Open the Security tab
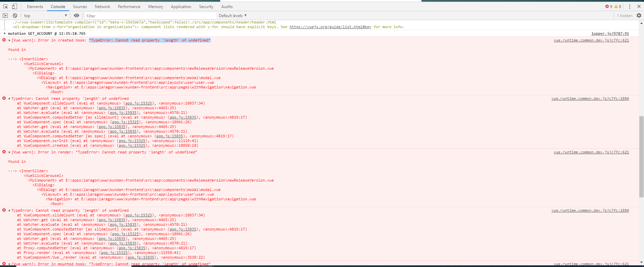 pyautogui.click(x=206, y=7)
